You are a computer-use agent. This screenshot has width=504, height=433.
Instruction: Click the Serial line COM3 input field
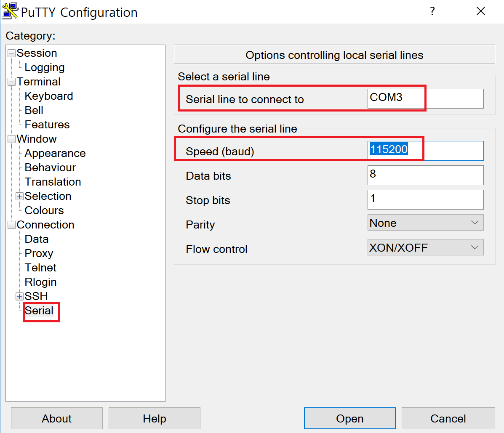[x=425, y=98]
